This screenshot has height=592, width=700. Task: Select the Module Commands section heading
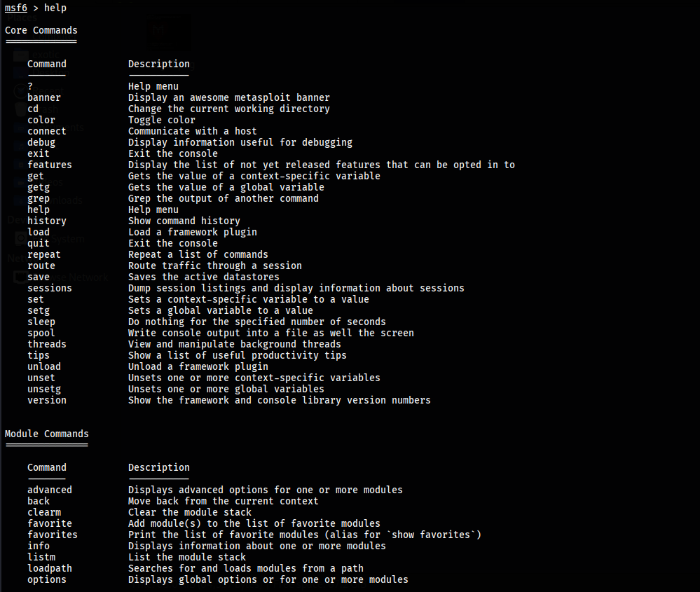[x=47, y=434]
